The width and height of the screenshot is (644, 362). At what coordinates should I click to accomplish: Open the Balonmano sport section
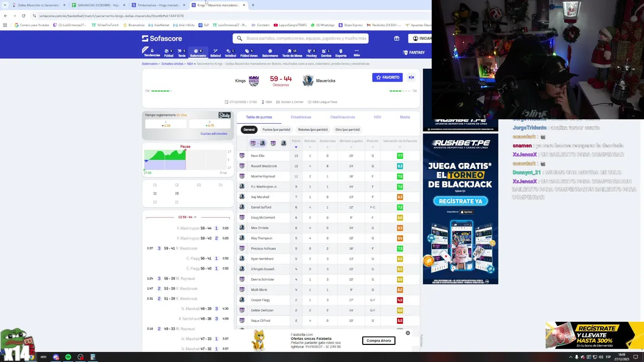[270, 52]
